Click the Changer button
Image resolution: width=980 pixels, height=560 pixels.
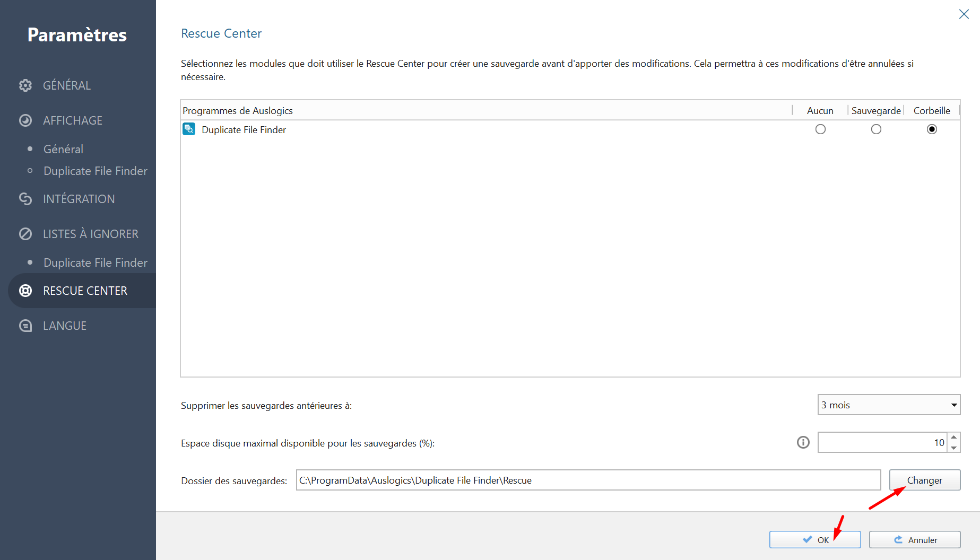tap(925, 480)
